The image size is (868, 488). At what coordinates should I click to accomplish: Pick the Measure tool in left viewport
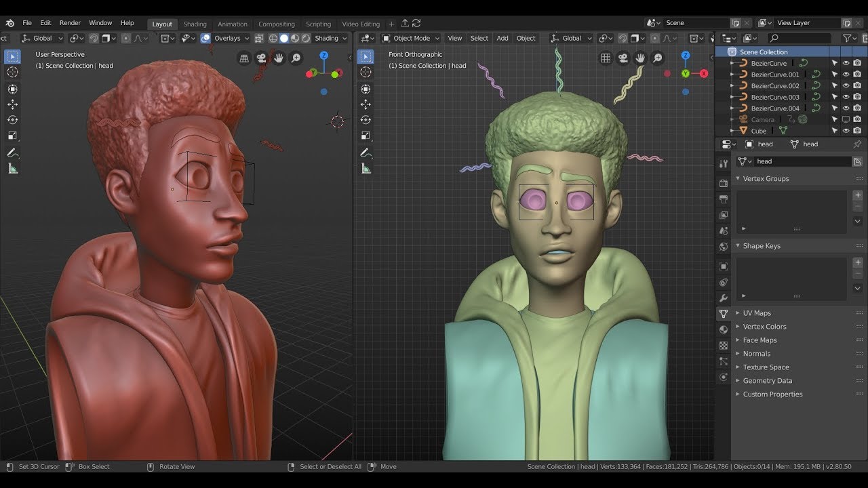tap(12, 169)
